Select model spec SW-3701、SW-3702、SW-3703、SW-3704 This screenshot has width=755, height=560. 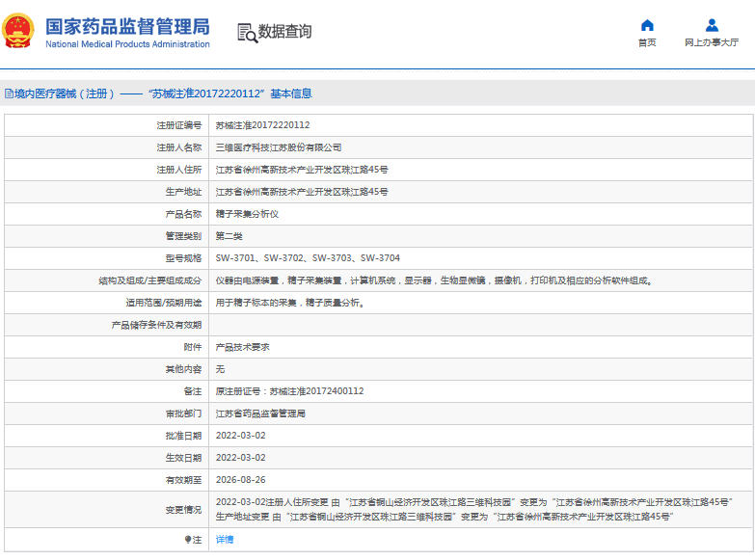point(308,258)
